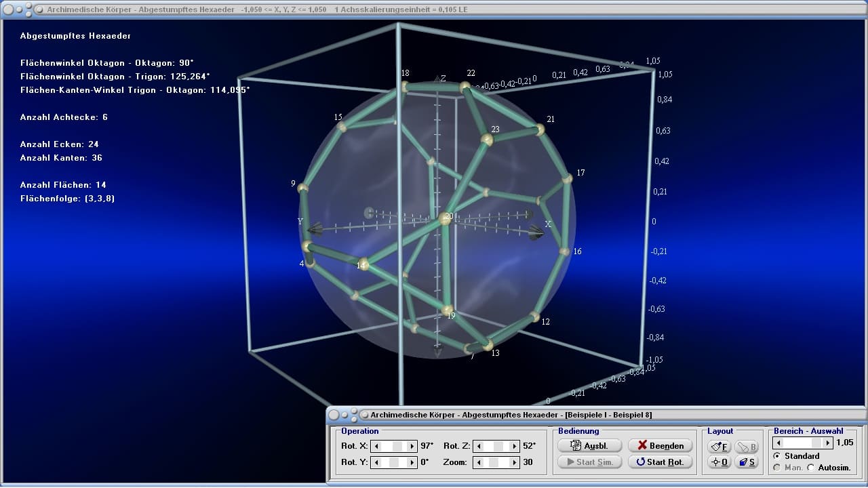Screen dimensions: 868x488
Task: Click the first round button in main title bar
Action: tap(7, 9)
